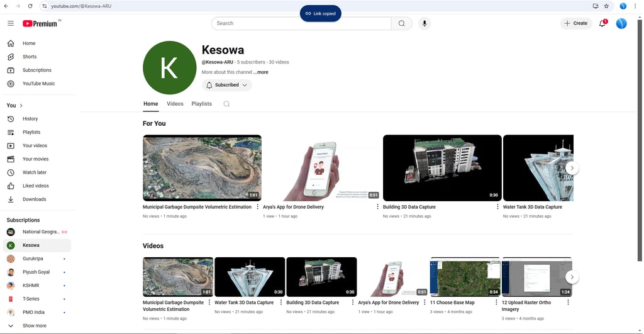
Task: Open Arya's App for Drone Delivery title in Videos
Action: pos(389,303)
